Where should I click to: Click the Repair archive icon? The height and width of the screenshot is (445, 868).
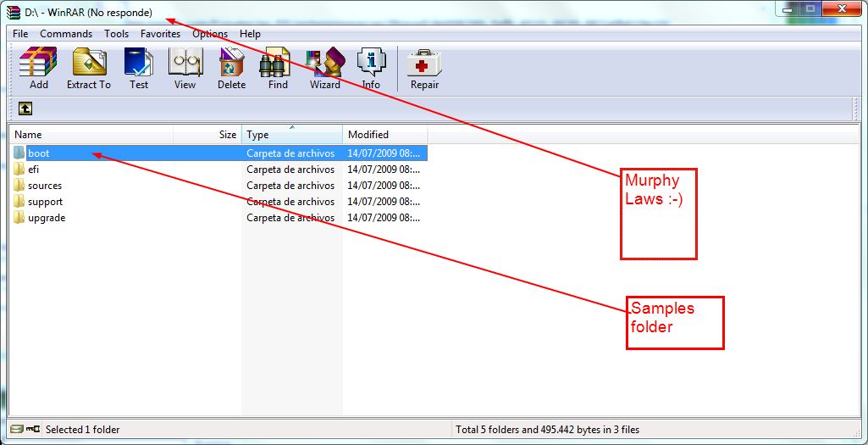click(424, 68)
